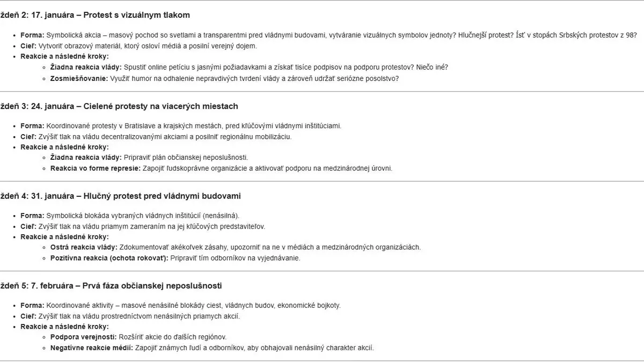The width and height of the screenshot is (644, 362).
Task: Click 'Ostrá reakcia vlády:' bullet label
Action: (x=84, y=247)
